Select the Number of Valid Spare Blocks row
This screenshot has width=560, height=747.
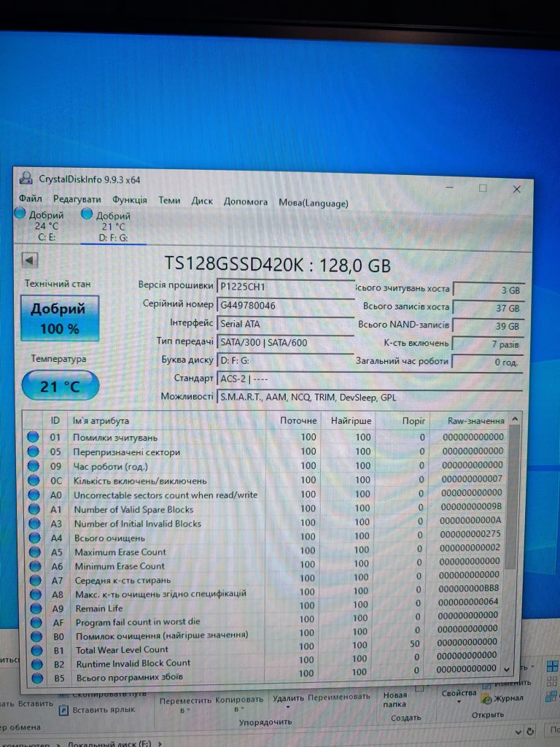[268, 508]
